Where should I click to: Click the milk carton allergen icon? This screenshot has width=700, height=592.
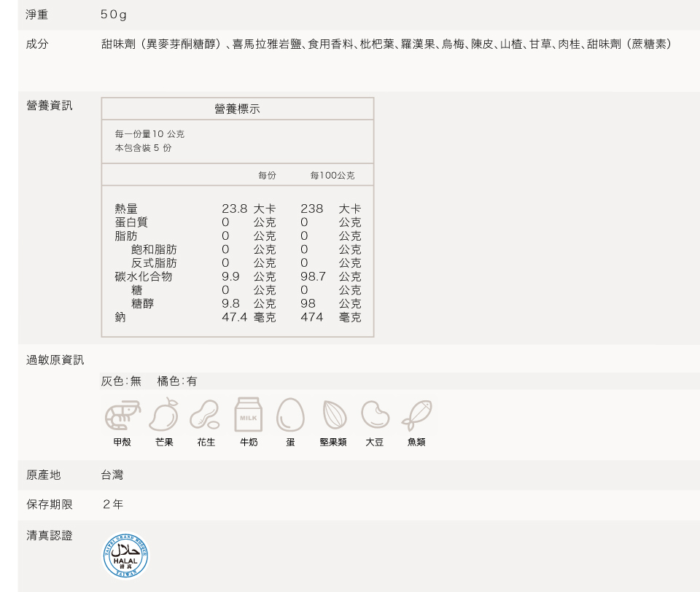249,416
